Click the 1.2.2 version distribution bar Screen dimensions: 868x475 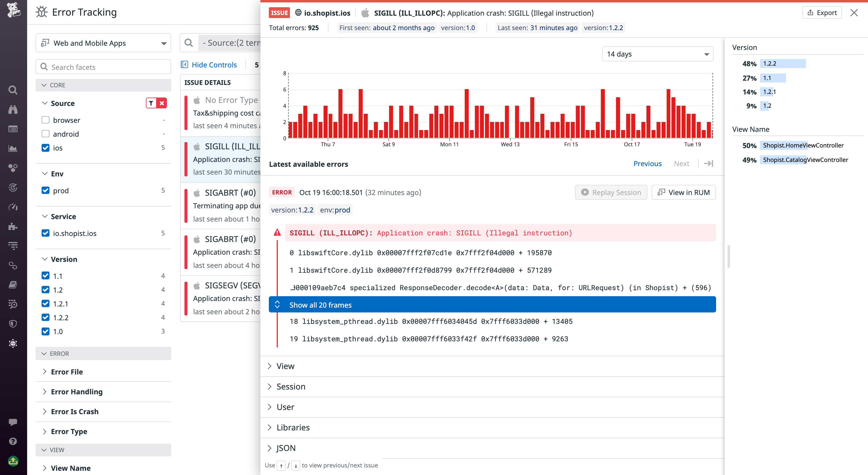783,63
